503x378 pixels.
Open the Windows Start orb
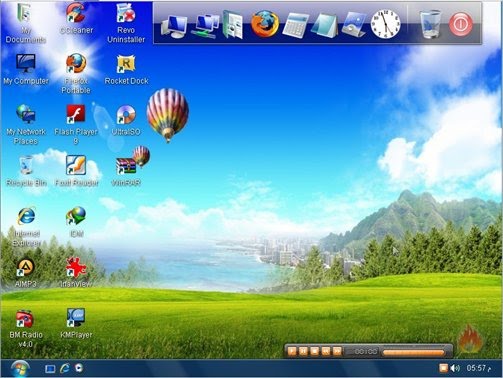pyautogui.click(x=20, y=368)
